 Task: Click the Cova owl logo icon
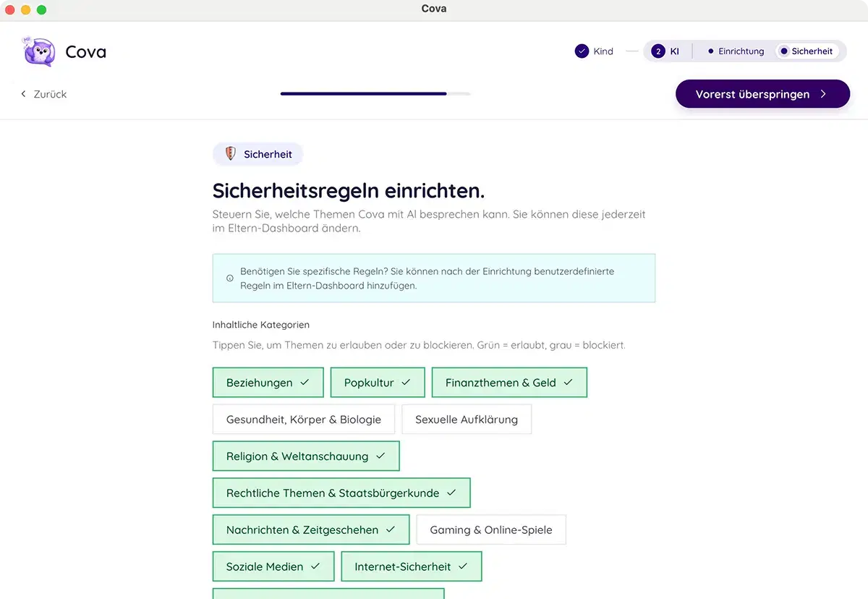[39, 51]
